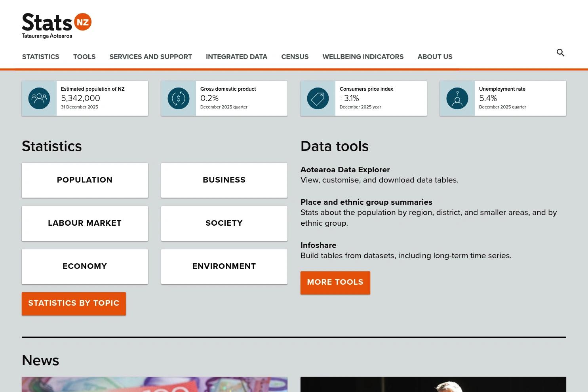Click Gross domestic product card title
This screenshot has height=392, width=588.
tap(228, 89)
